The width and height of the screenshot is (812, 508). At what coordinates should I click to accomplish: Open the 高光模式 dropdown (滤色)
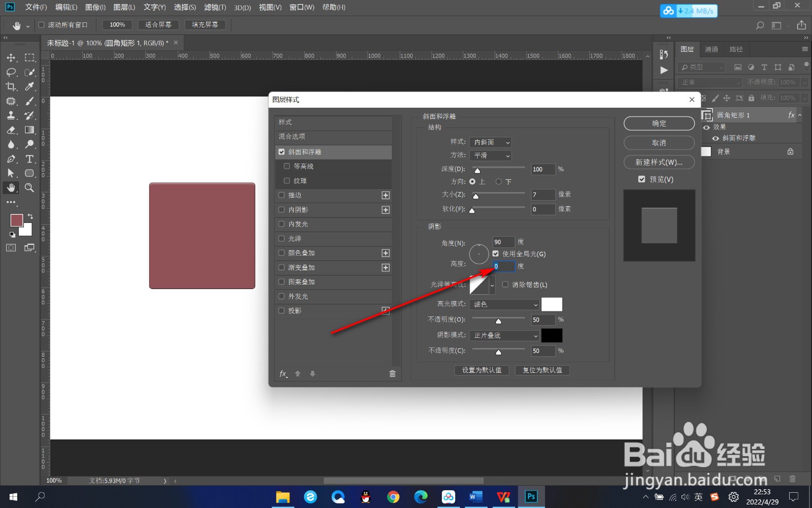click(x=504, y=304)
